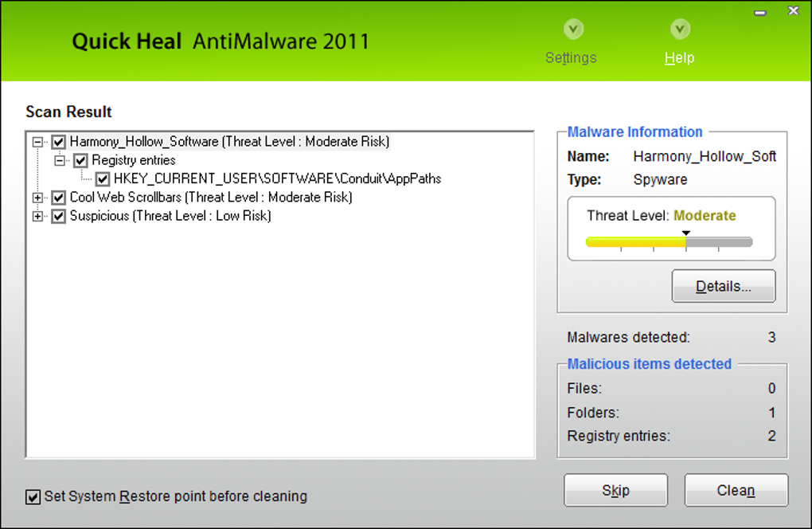Open the Help chevron icon
Viewport: 812px width, 529px height.
coord(680,29)
